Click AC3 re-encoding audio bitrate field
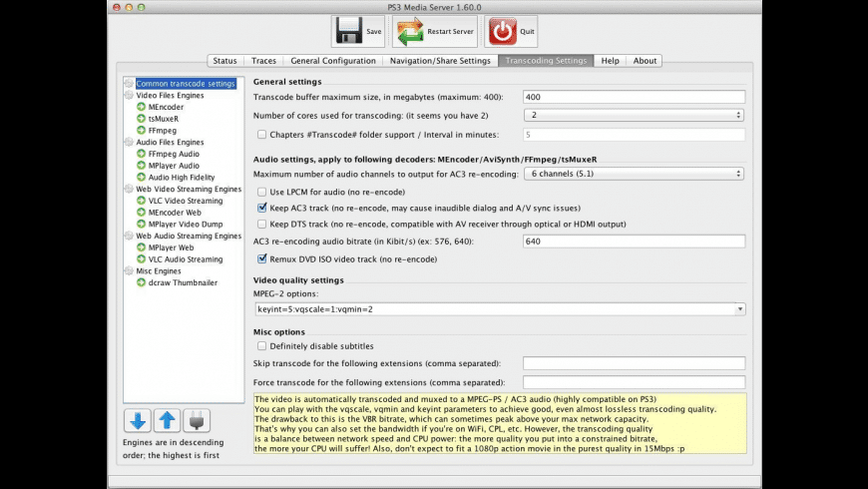The width and height of the screenshot is (868, 489). tap(634, 242)
